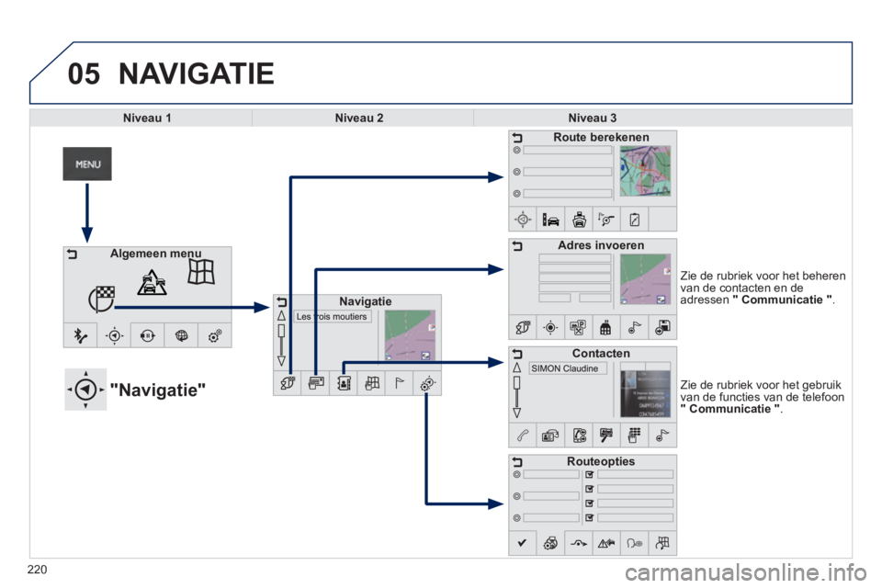Click the large compass icon beside "Navigatie"

85,390
